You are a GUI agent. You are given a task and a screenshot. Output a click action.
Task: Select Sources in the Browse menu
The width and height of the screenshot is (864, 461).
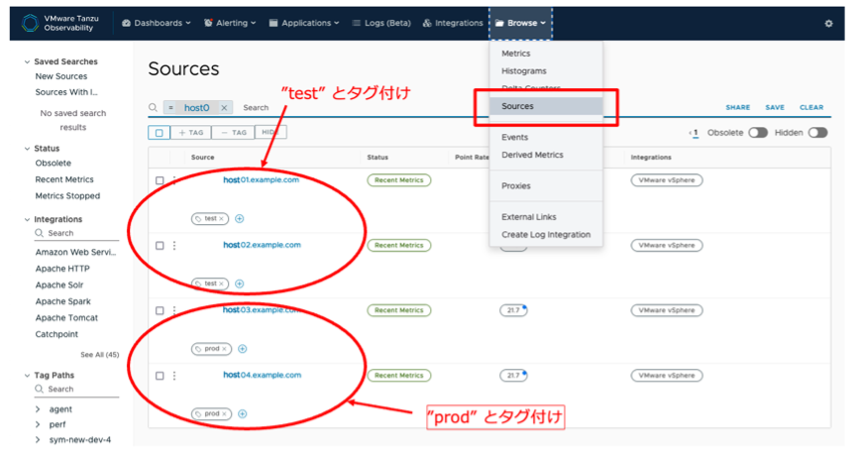click(546, 106)
